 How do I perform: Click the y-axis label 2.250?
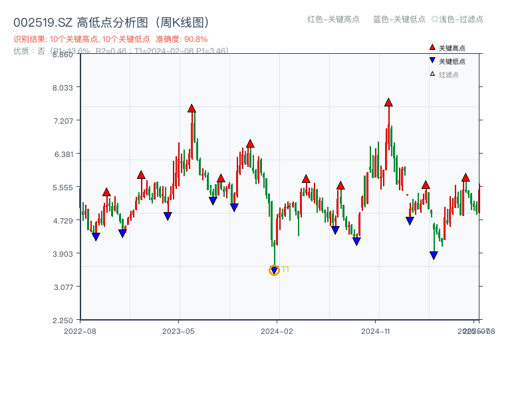63,321
